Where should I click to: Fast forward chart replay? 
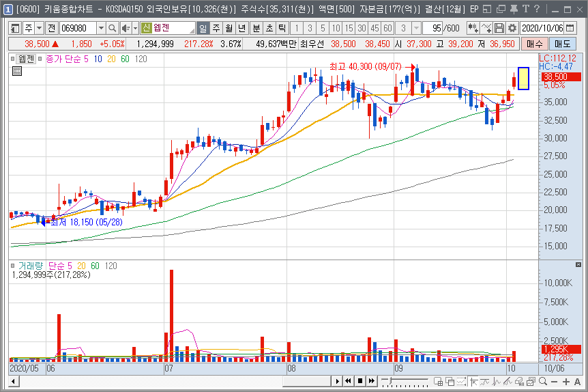tap(371, 382)
